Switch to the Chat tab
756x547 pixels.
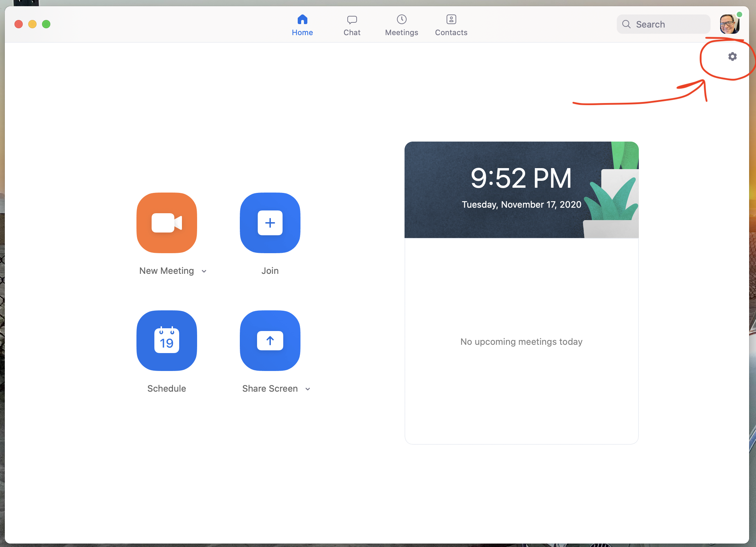pyautogui.click(x=352, y=25)
